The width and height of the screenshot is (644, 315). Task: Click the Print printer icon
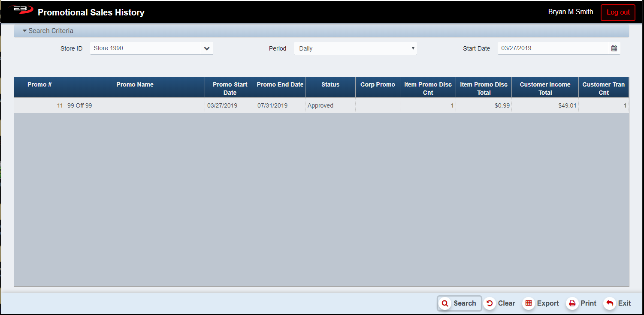572,303
